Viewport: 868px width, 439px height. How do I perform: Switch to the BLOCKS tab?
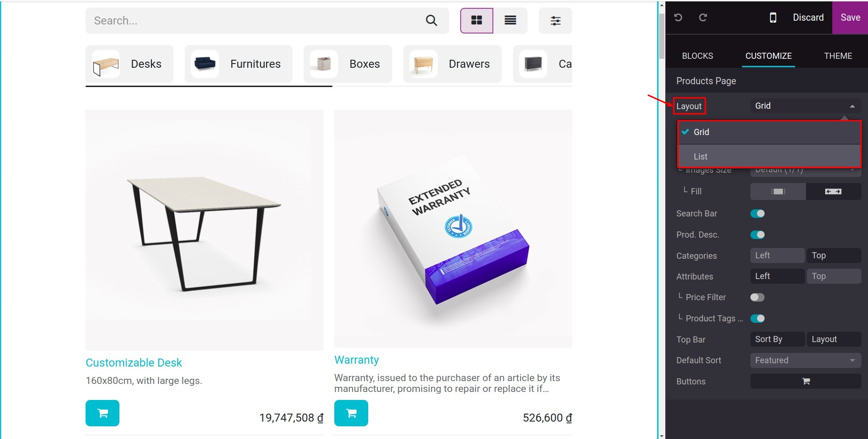(x=697, y=56)
